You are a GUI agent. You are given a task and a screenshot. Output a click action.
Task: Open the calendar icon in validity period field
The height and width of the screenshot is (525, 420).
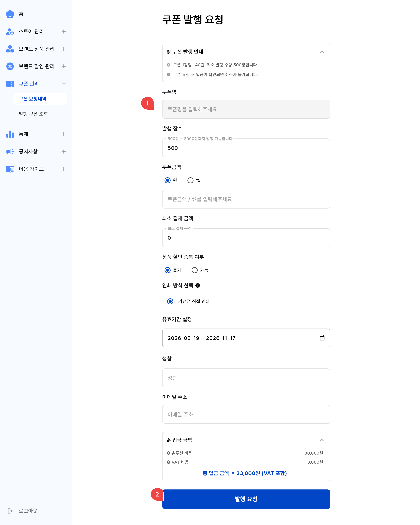click(x=322, y=338)
